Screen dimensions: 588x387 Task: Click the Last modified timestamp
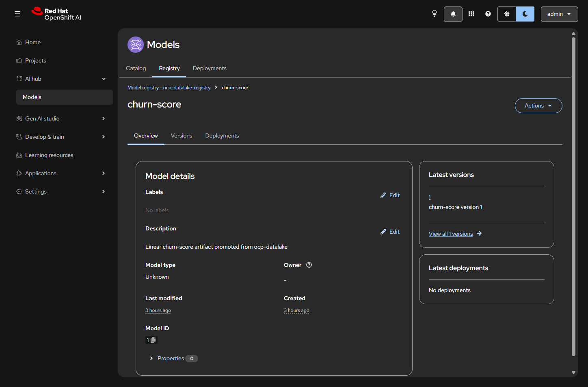[x=158, y=310]
